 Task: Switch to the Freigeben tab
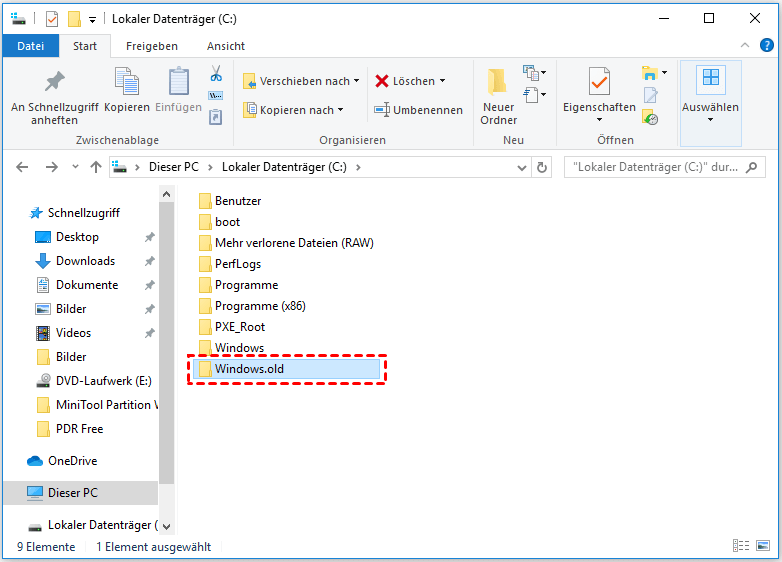coord(152,46)
